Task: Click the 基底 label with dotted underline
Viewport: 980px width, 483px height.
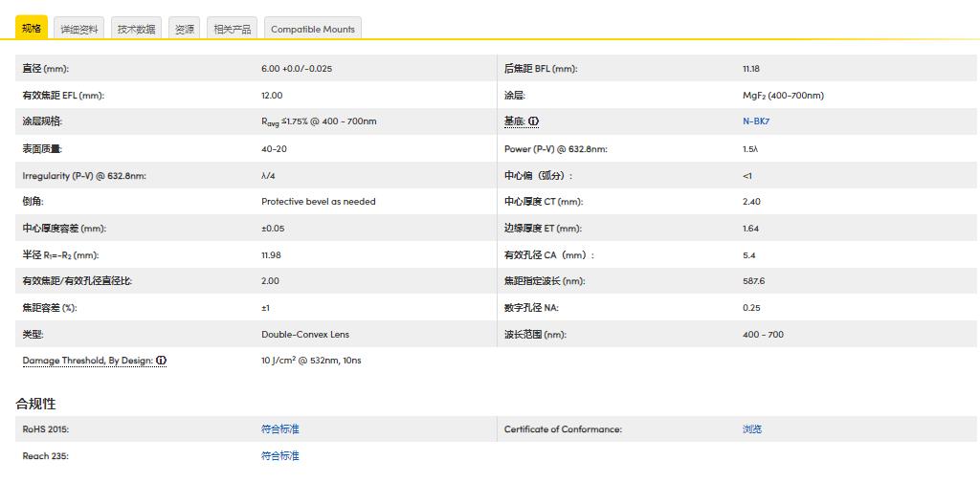Action: click(515, 121)
